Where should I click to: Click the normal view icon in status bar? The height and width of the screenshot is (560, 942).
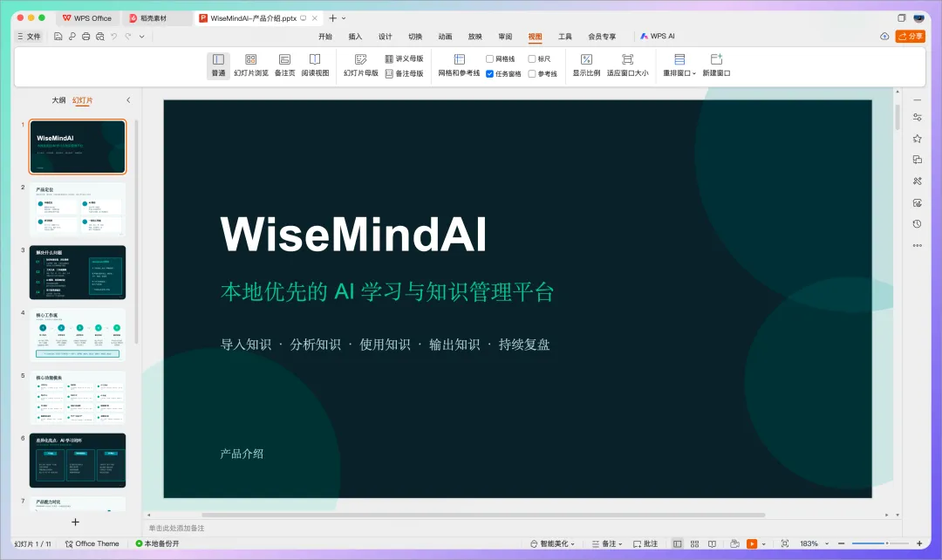pyautogui.click(x=677, y=543)
